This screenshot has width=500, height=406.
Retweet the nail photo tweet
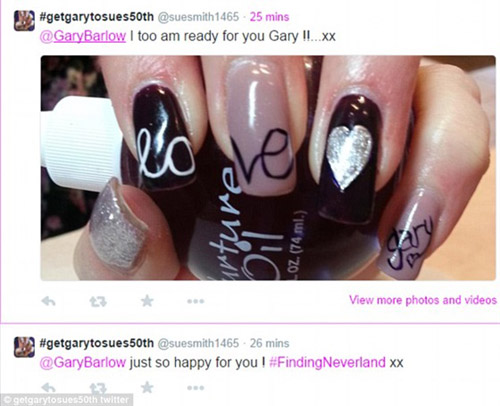pyautogui.click(x=98, y=301)
